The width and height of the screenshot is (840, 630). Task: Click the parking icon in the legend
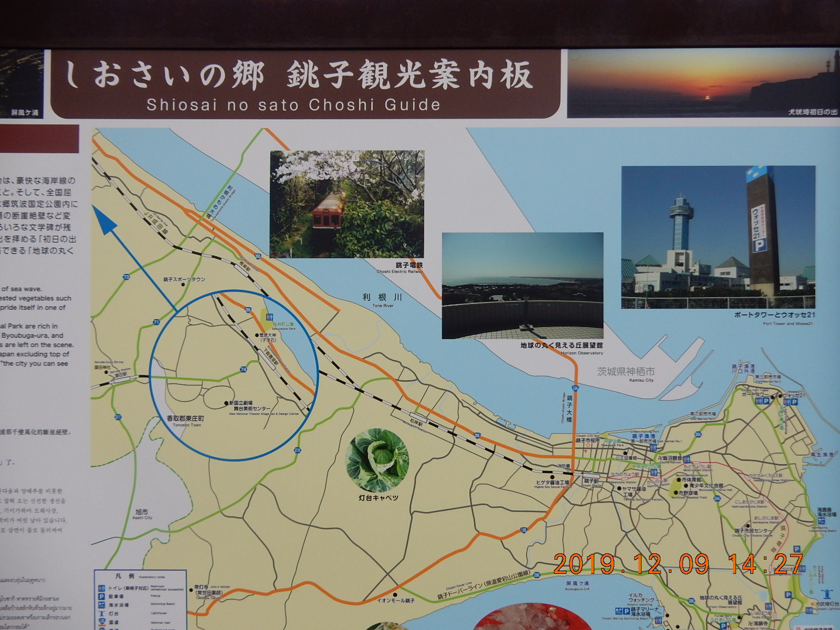(x=101, y=597)
